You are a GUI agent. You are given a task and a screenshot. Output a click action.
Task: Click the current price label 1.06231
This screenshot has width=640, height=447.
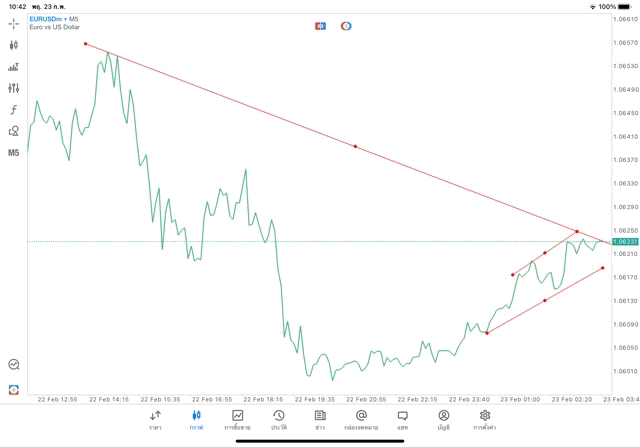click(x=626, y=241)
